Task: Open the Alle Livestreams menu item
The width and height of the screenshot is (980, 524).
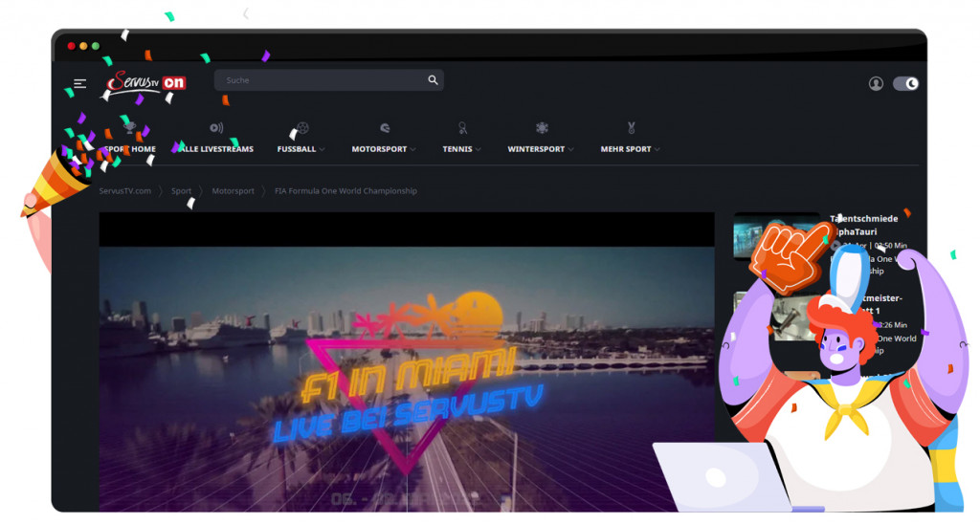Action: click(x=216, y=148)
